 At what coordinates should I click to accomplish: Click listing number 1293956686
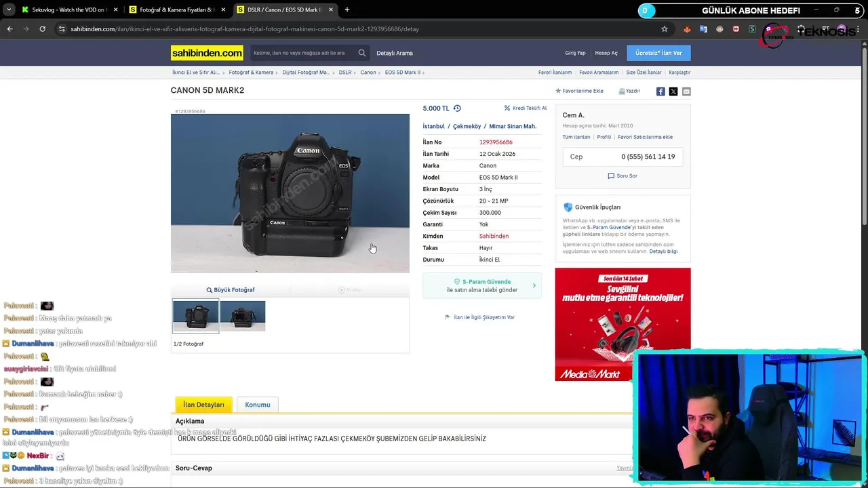[496, 142]
